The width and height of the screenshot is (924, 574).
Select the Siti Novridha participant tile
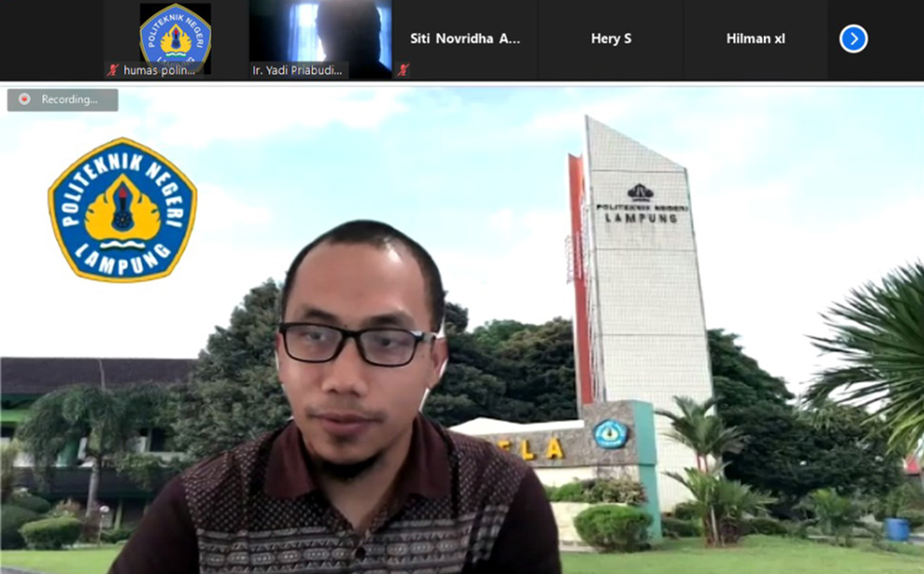tap(465, 38)
